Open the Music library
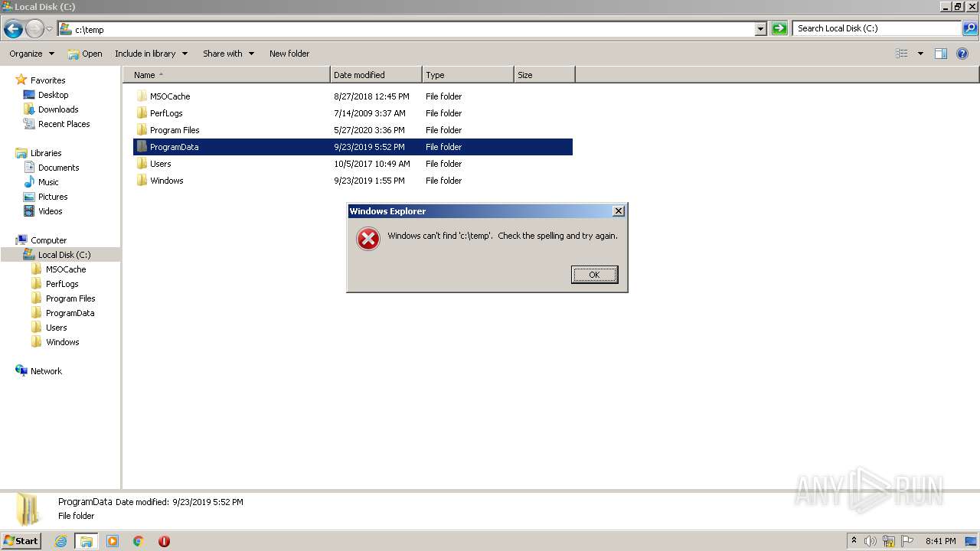 (x=48, y=182)
